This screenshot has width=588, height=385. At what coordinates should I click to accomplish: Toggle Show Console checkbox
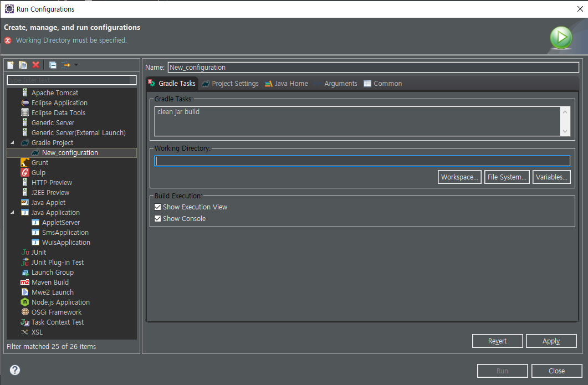click(x=157, y=219)
